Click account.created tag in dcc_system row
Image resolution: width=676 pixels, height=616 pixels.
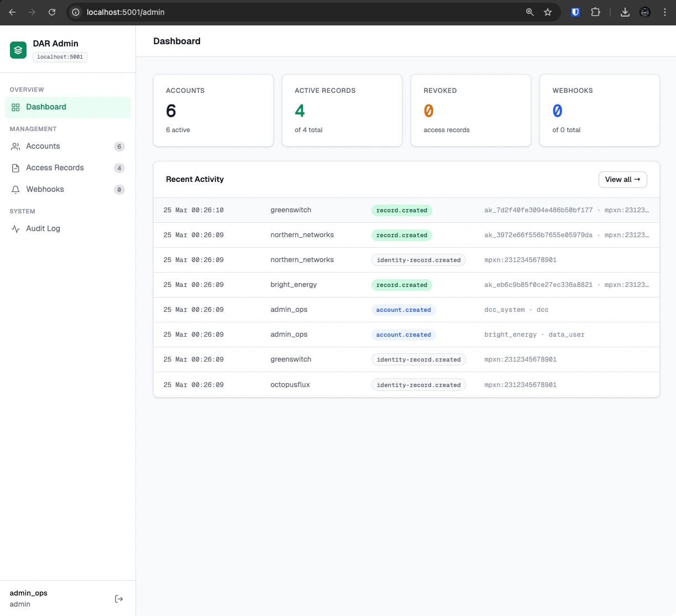403,310
